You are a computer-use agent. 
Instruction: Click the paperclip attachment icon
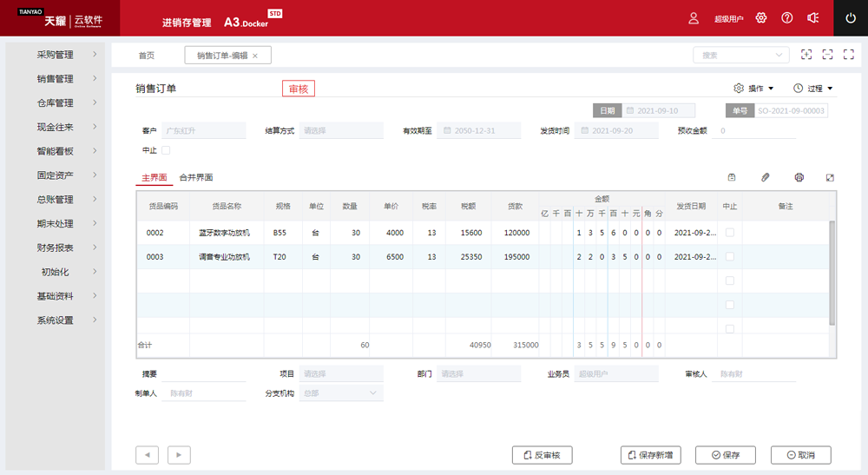(x=765, y=177)
